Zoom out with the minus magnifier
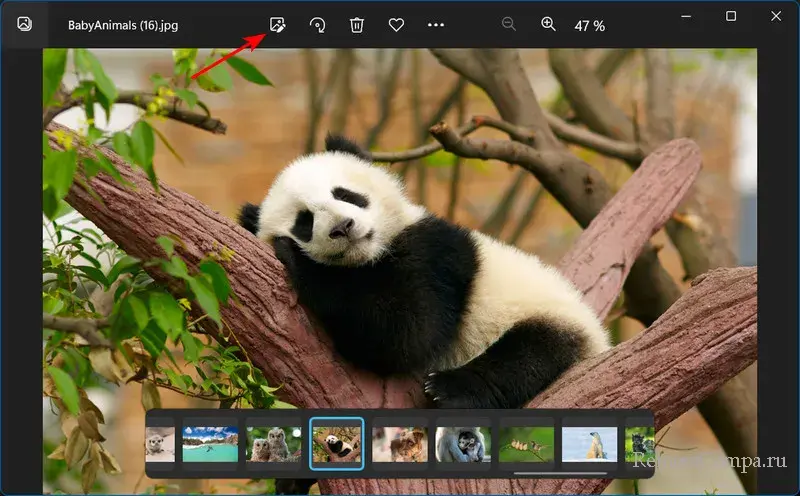This screenshot has width=800, height=496. pos(509,25)
